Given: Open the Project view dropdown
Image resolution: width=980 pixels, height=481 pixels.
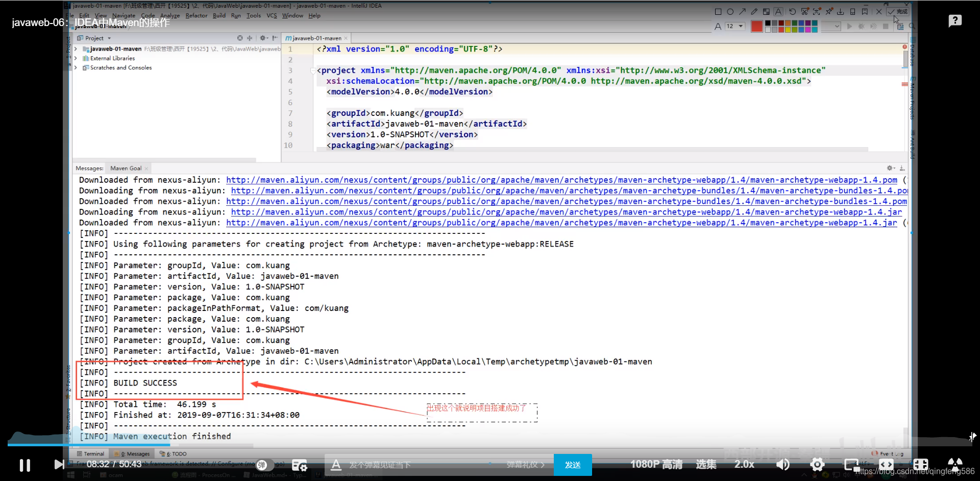Looking at the screenshot, I should point(94,38).
